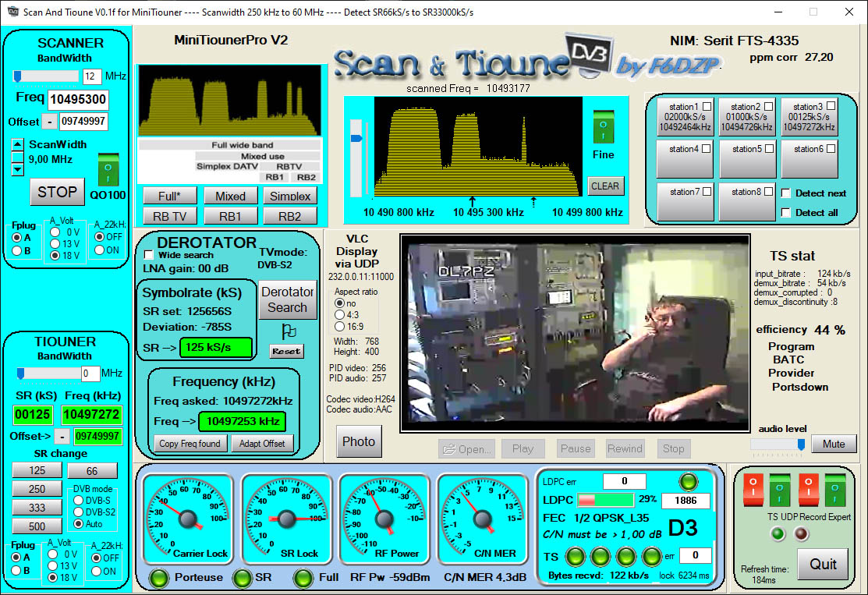Click the dark red LED under the UDP switch
868x595 pixels.
coord(802,534)
